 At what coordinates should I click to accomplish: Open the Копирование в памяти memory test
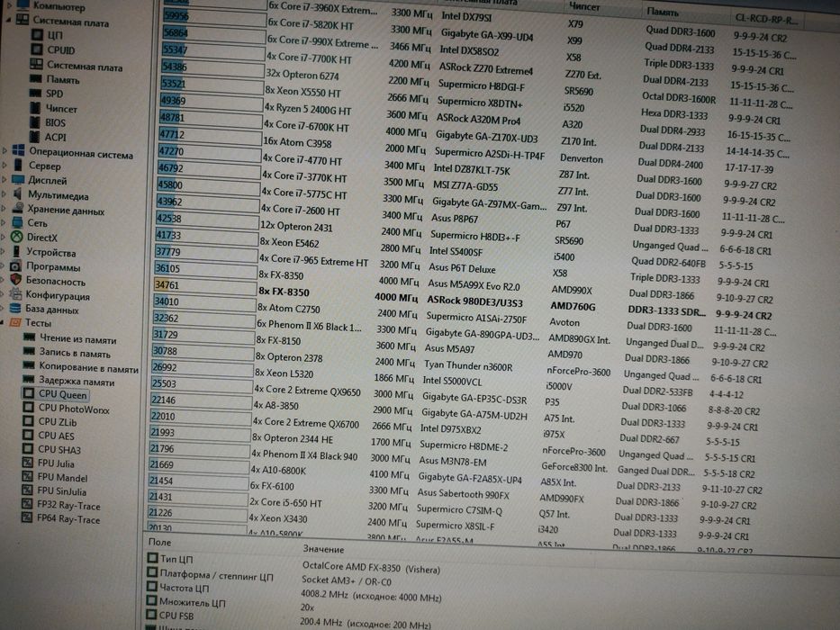89,367
